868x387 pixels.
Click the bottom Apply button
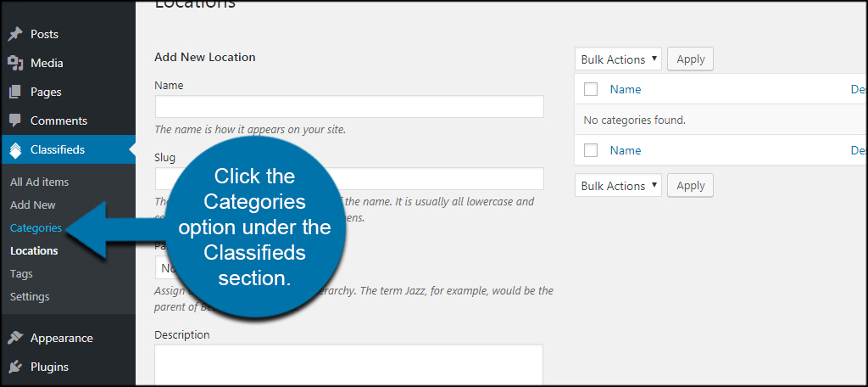pyautogui.click(x=690, y=186)
